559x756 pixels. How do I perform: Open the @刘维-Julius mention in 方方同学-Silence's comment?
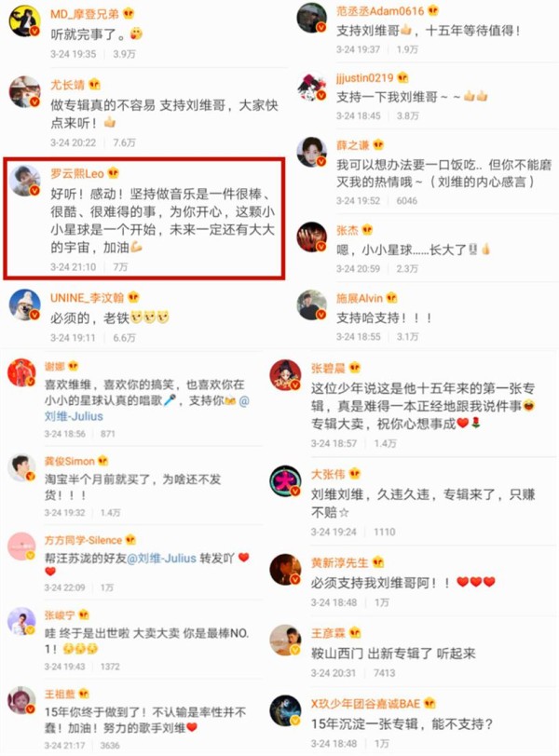click(161, 559)
